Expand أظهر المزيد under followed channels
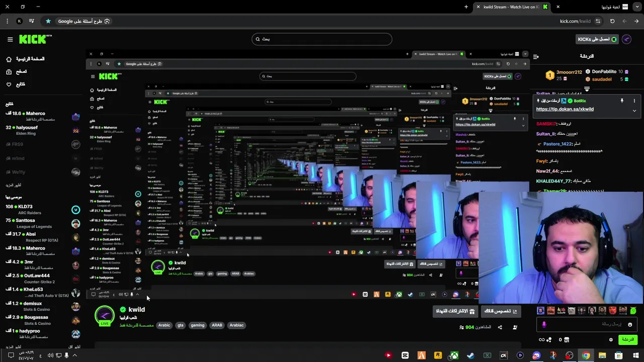The width and height of the screenshot is (644, 362). click(x=14, y=185)
